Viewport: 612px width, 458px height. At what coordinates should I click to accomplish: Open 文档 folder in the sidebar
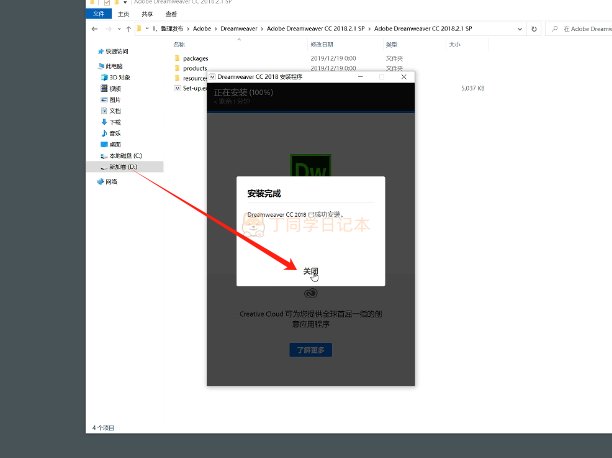[115, 111]
